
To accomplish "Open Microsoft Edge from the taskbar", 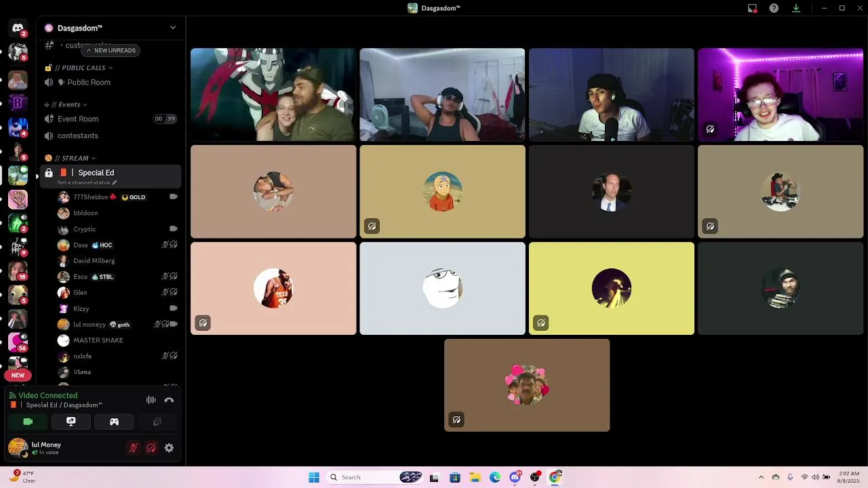I will (x=495, y=477).
